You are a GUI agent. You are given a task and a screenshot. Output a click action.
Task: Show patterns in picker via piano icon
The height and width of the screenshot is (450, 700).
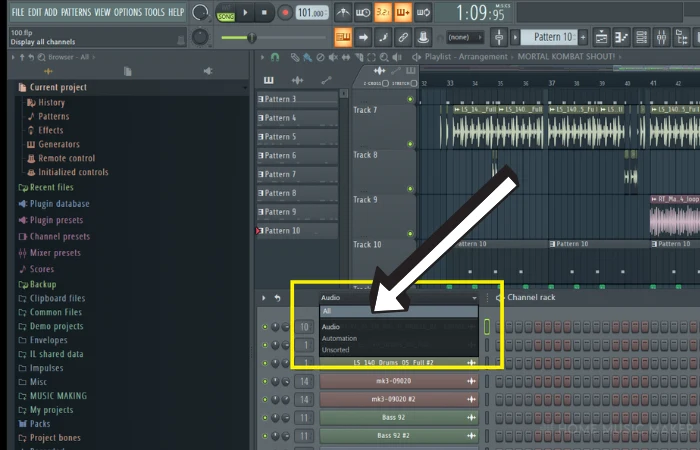(x=268, y=80)
